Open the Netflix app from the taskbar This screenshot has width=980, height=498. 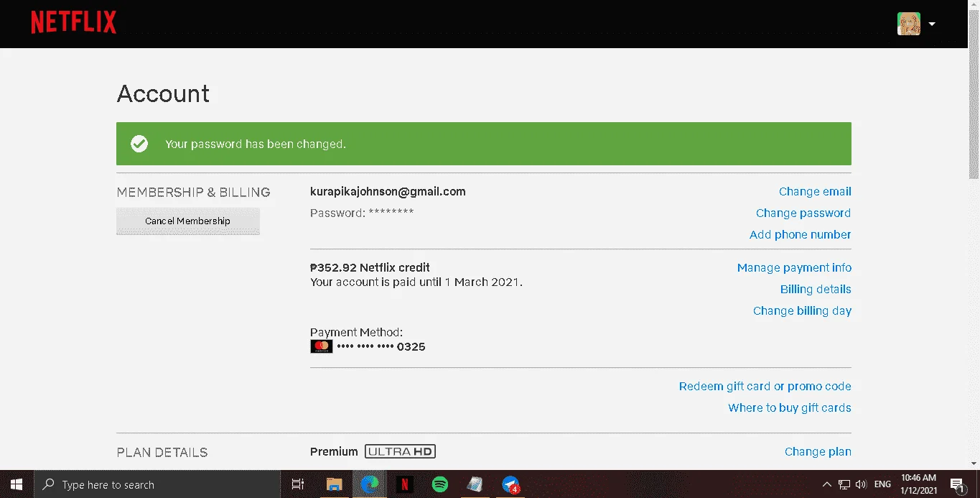pos(405,484)
